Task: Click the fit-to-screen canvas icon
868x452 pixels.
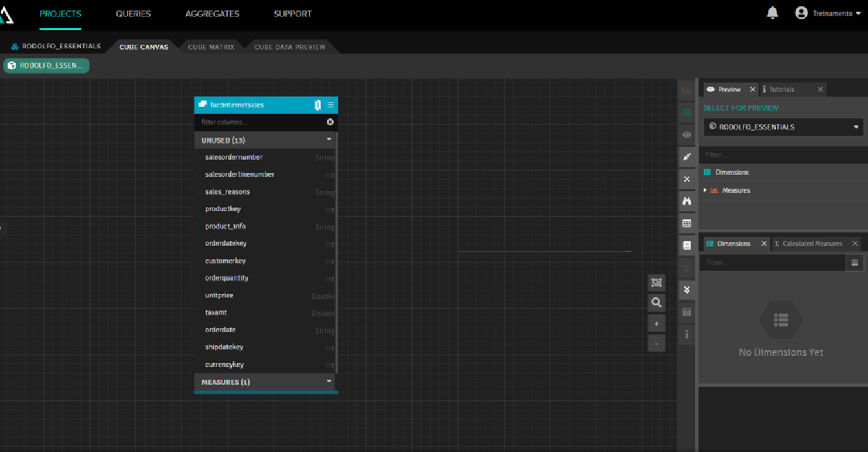Action: 656,283
